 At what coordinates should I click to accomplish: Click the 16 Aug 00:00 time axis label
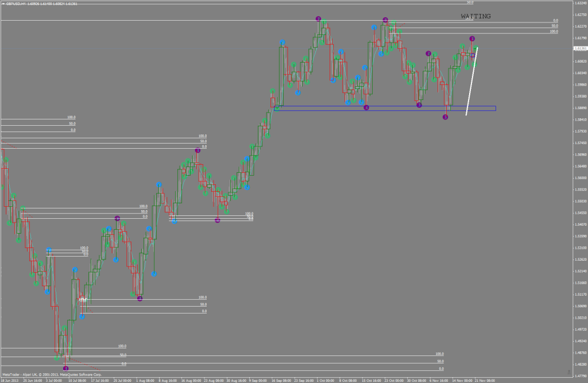coord(191,380)
